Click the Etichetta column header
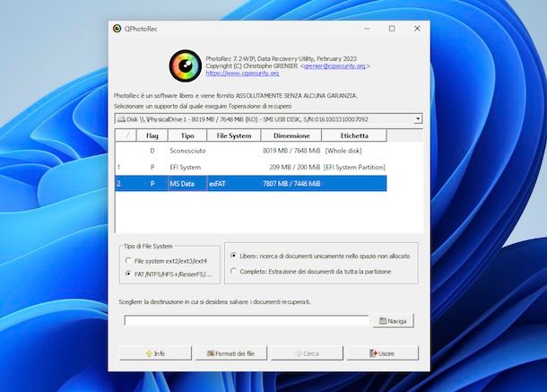 click(x=354, y=135)
